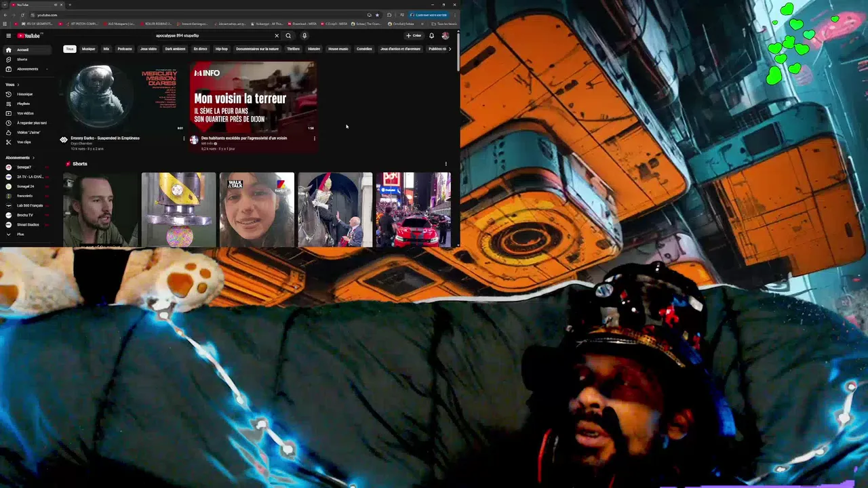Select the House music filter chip

[x=338, y=49]
